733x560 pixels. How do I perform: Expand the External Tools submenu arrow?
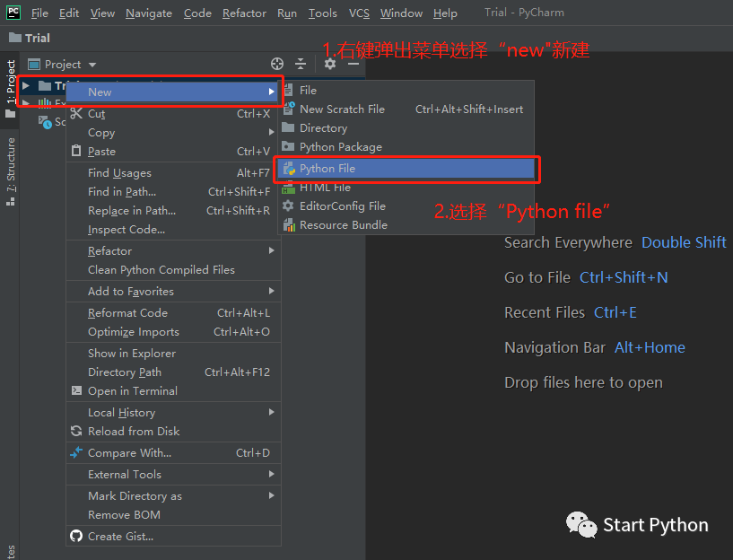[271, 474]
